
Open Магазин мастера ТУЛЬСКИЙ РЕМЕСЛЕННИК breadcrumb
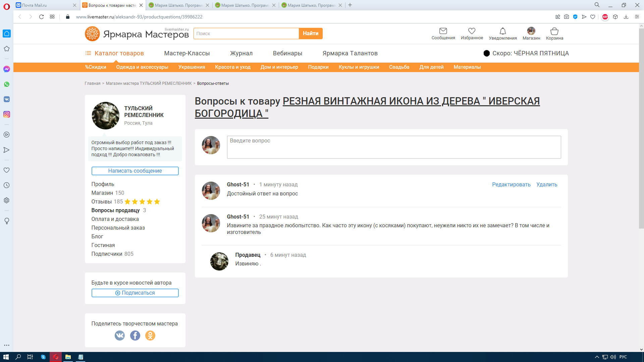click(x=149, y=83)
